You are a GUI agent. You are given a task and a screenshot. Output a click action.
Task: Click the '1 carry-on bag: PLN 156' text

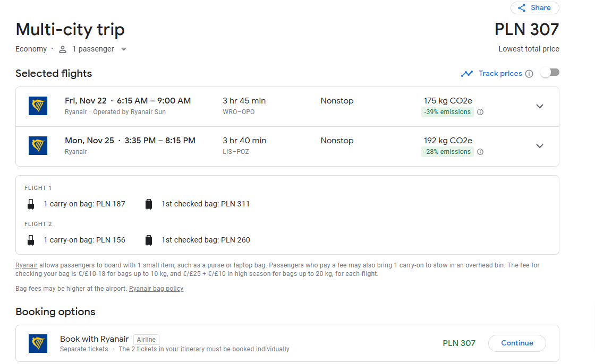pos(84,240)
